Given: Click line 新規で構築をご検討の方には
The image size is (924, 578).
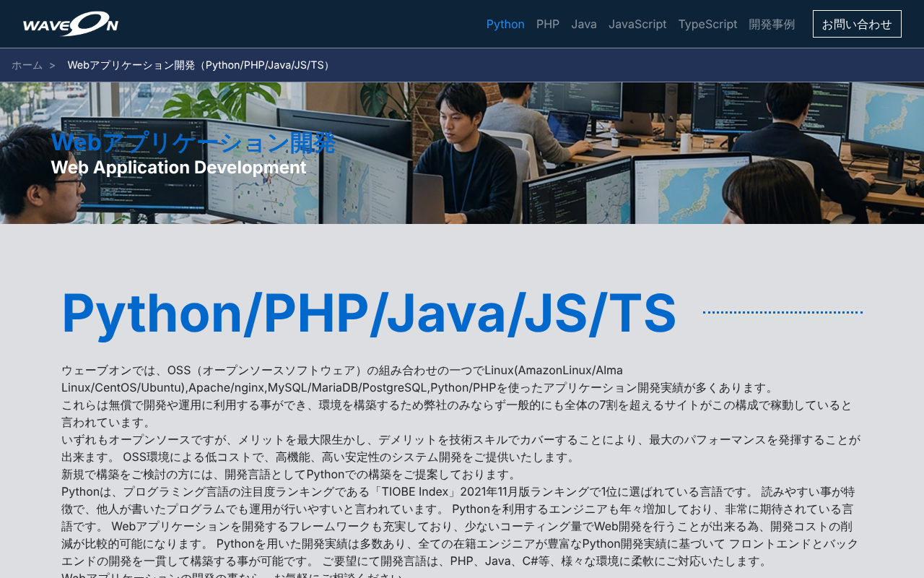Looking at the screenshot, I should (x=290, y=474).
